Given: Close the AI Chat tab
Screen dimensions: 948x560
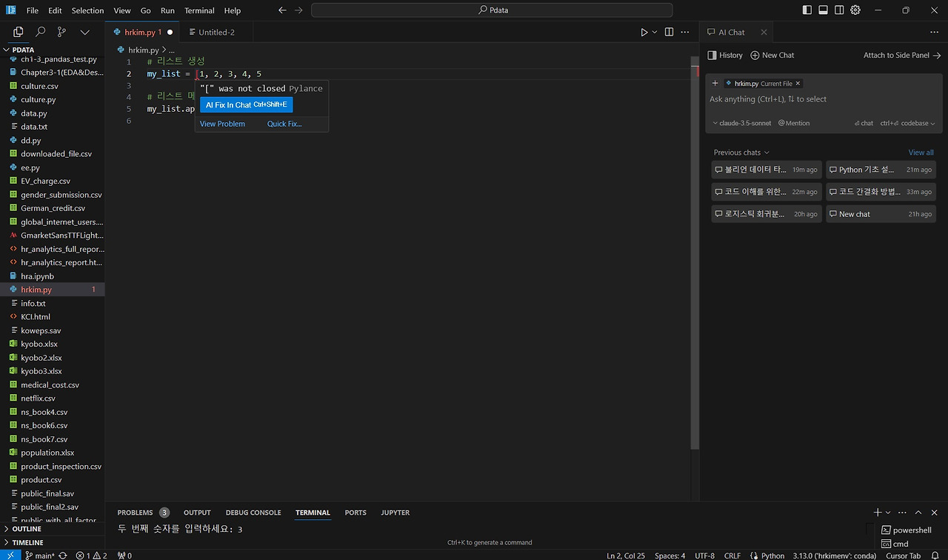Looking at the screenshot, I should 763,33.
